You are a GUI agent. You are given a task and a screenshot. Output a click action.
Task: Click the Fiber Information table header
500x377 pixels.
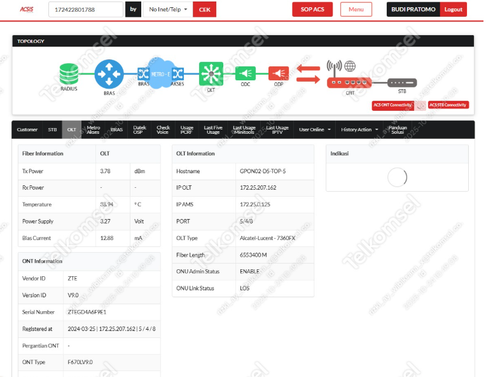click(43, 153)
